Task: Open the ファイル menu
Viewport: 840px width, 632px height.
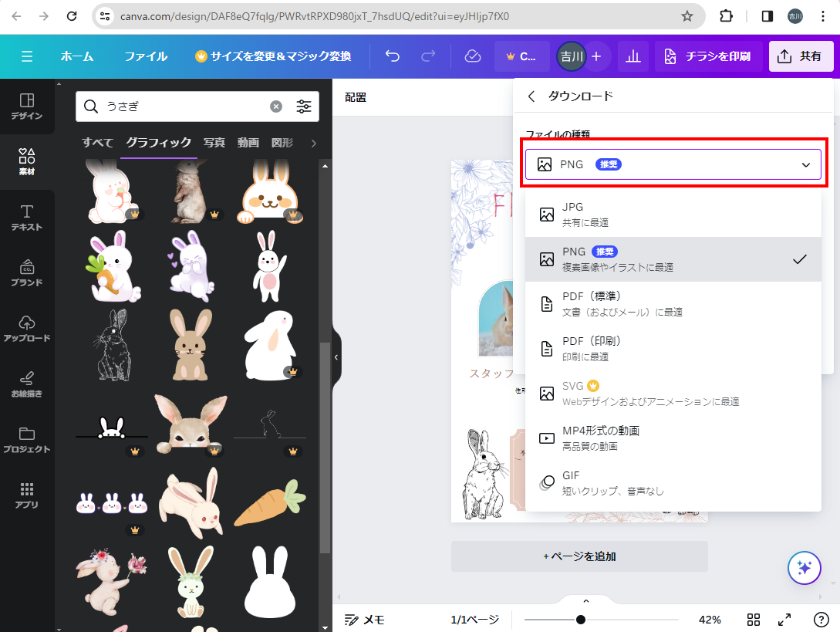Action: [146, 56]
